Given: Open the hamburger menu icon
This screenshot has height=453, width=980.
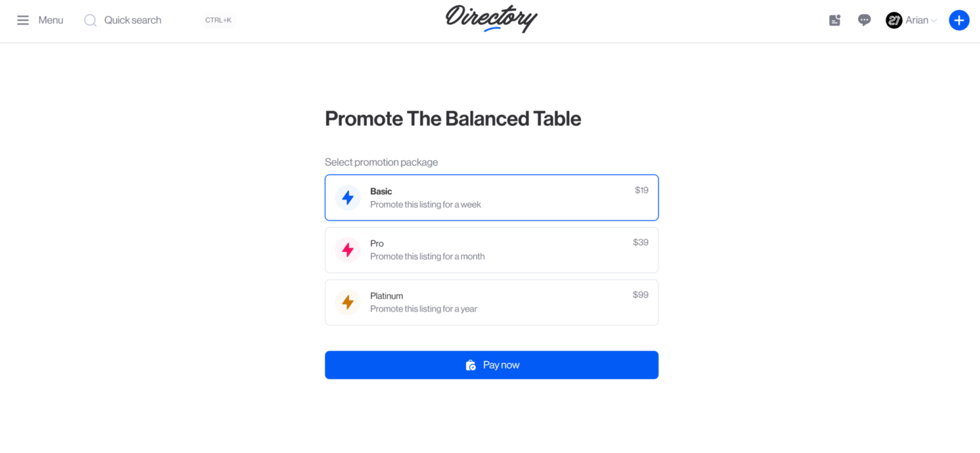Looking at the screenshot, I should point(23,20).
